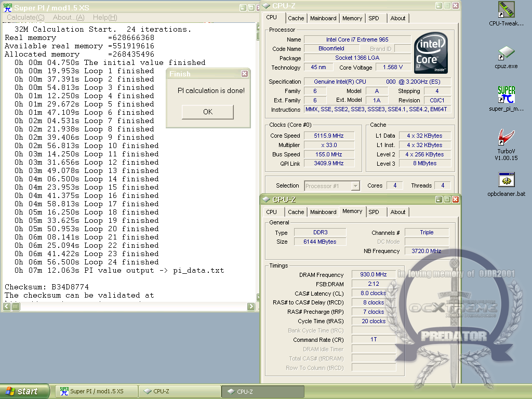Open Mainboard tab in lower CPU-Z window
Viewport: 532px width, 399px height.
click(323, 212)
